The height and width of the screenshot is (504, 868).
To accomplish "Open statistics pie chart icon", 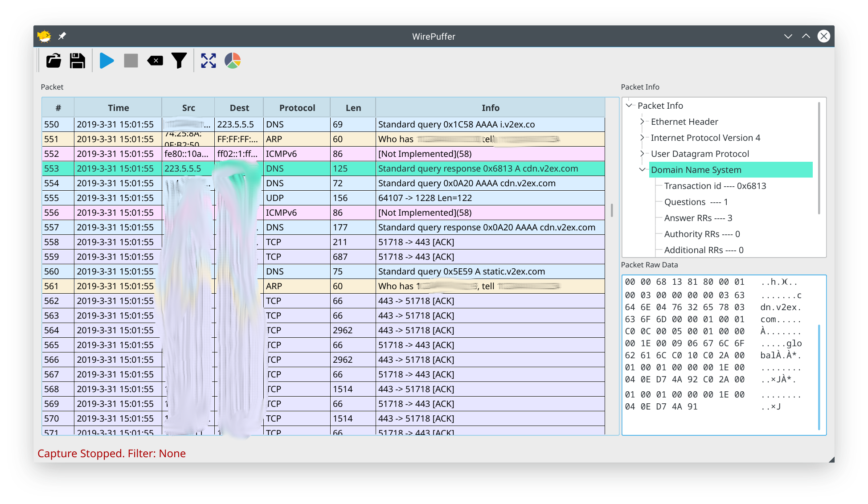I will pos(233,61).
